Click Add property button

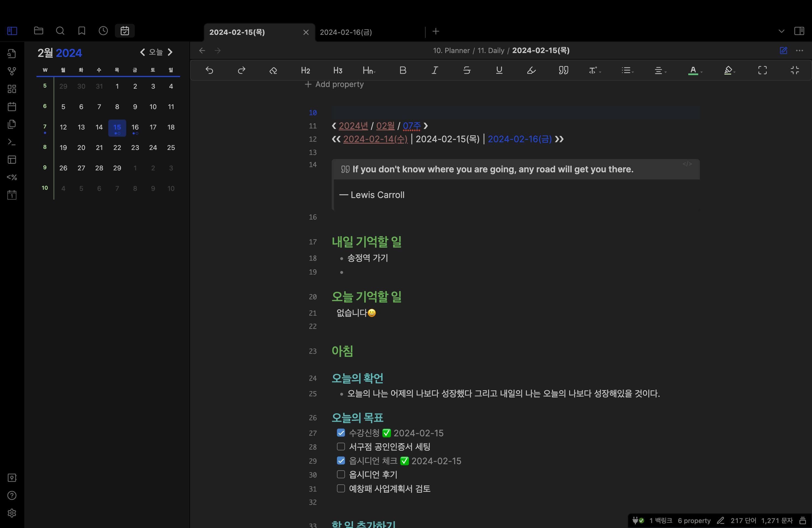click(x=334, y=84)
